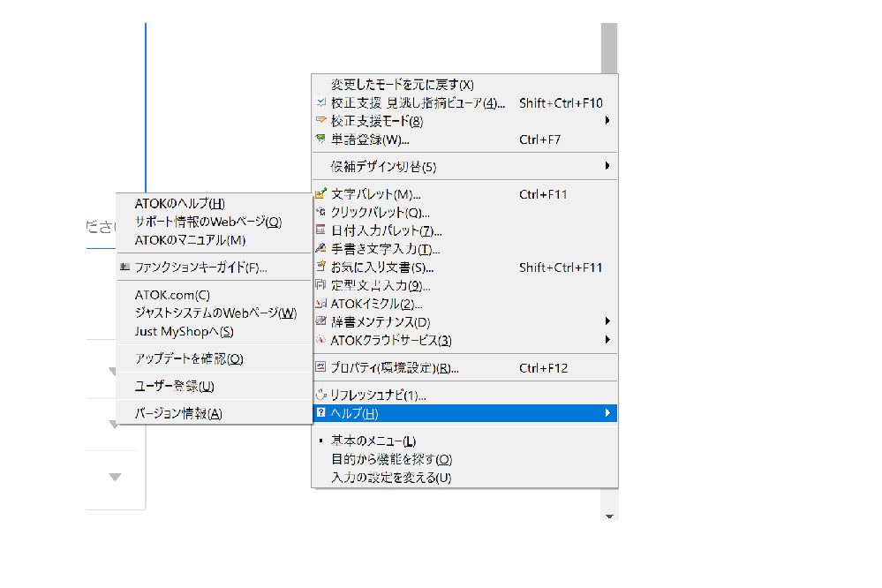882x588 pixels.
Task: Click the ATOKイミクル icon
Action: (321, 304)
